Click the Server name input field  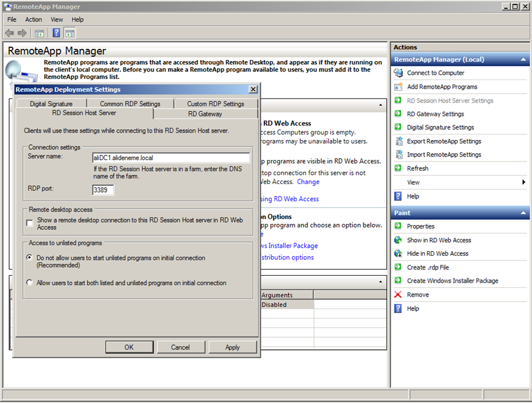[171, 158]
